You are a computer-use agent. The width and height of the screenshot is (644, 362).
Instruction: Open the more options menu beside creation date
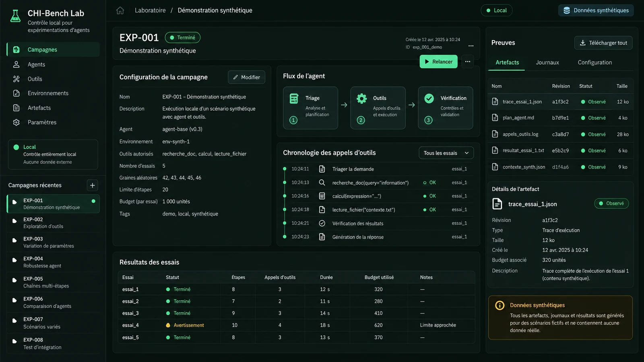tap(471, 46)
